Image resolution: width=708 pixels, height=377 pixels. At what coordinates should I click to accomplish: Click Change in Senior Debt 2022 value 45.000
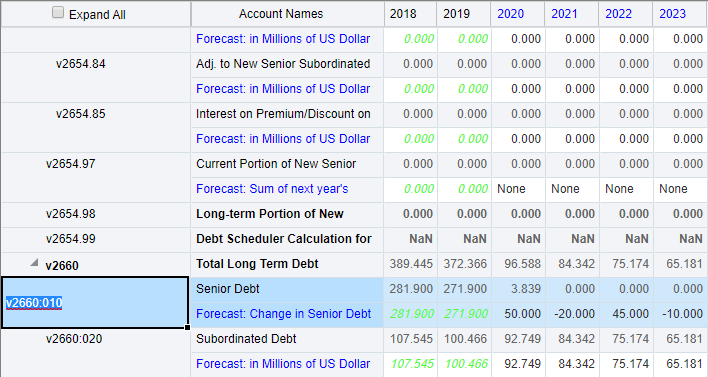coord(630,314)
